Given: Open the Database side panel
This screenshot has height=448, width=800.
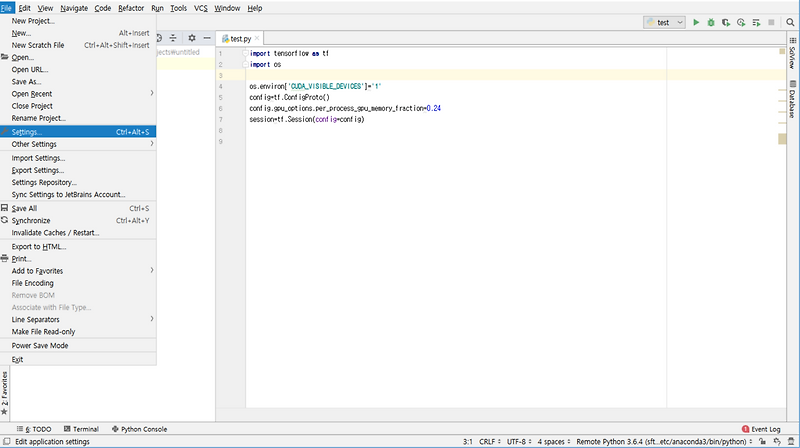Looking at the screenshot, I should tap(792, 99).
